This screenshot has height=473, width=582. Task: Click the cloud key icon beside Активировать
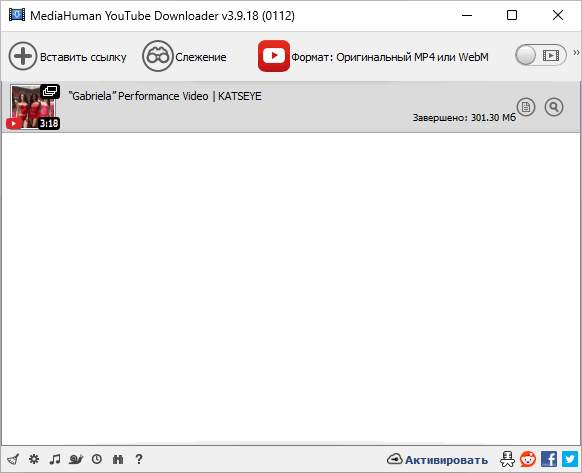pos(395,459)
